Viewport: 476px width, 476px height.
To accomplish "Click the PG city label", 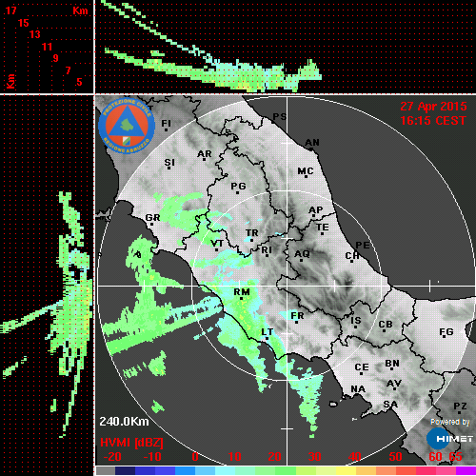I will click(x=238, y=186).
